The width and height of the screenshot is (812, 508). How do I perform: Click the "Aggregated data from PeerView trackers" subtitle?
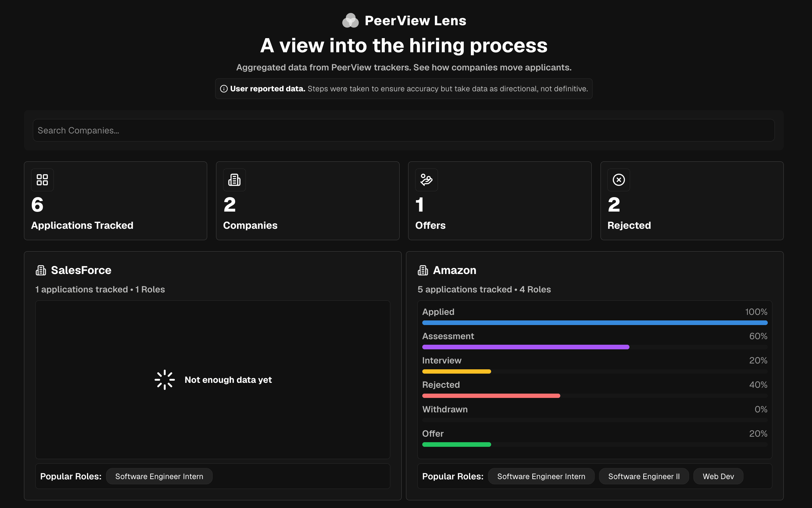pyautogui.click(x=404, y=67)
